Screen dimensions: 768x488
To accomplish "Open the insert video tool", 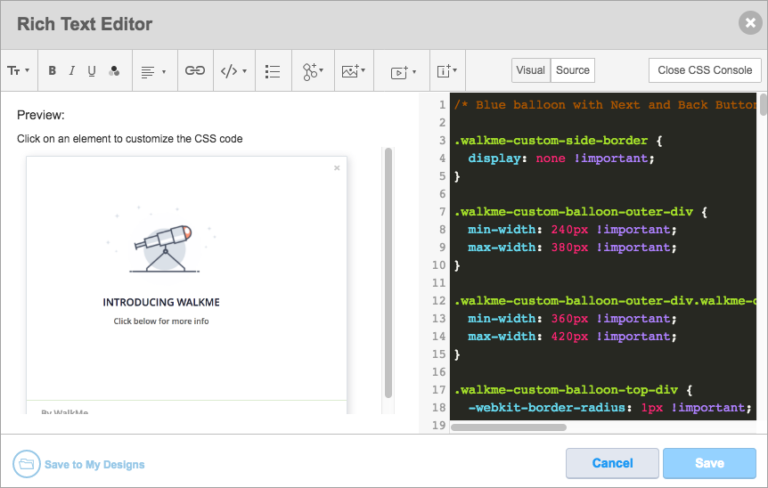I will [399, 72].
